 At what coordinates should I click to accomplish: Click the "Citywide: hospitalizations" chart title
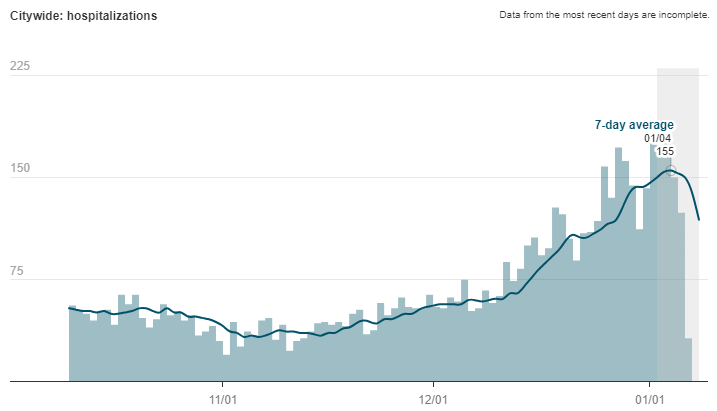tap(83, 17)
